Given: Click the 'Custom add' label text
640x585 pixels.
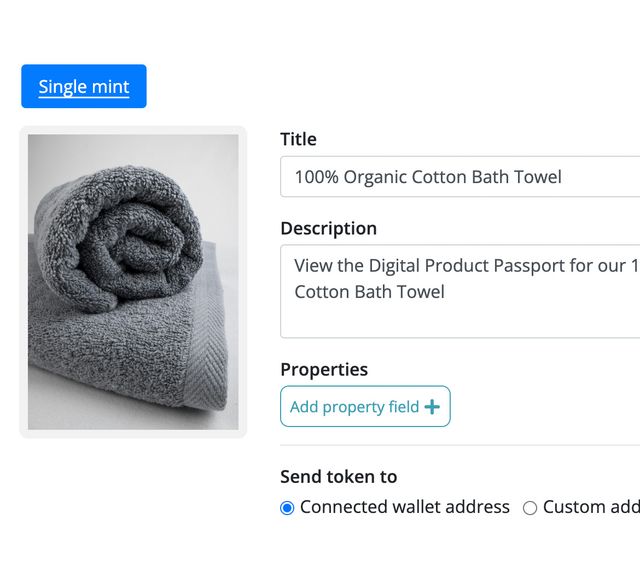Looking at the screenshot, I should (591, 507).
